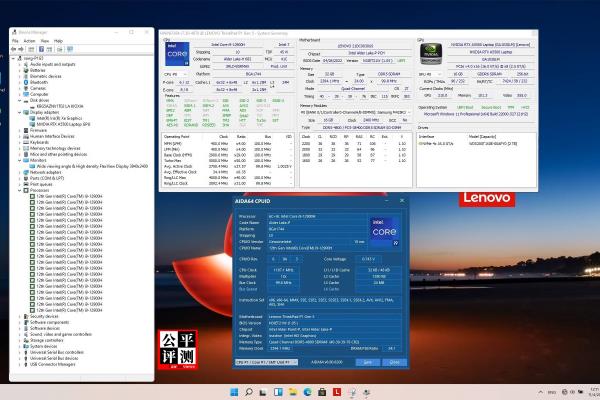Select the Firmware category icon
This screenshot has width=600, height=400.
pyautogui.click(x=26, y=131)
